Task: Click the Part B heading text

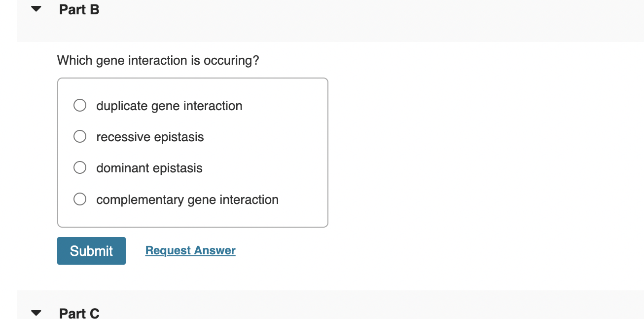Action: [x=79, y=10]
